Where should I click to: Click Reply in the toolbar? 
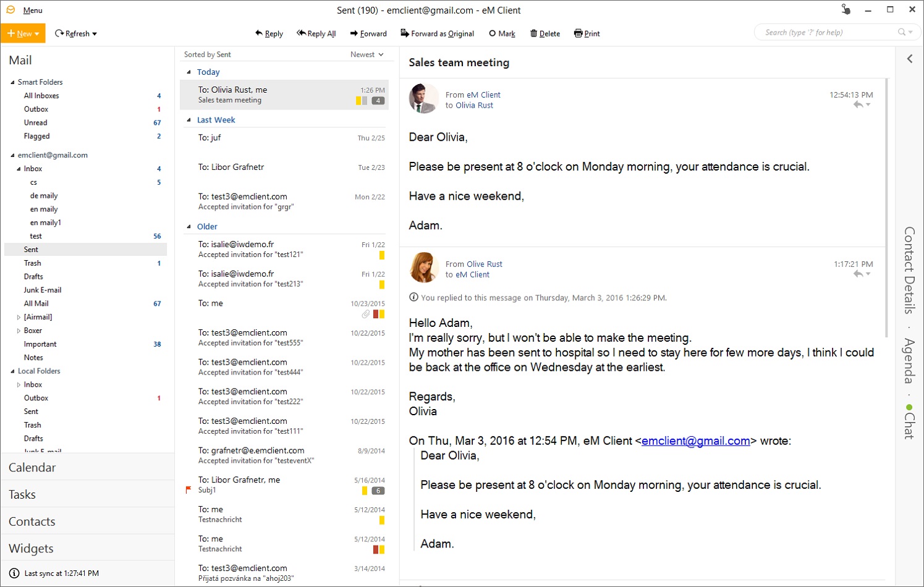point(269,33)
